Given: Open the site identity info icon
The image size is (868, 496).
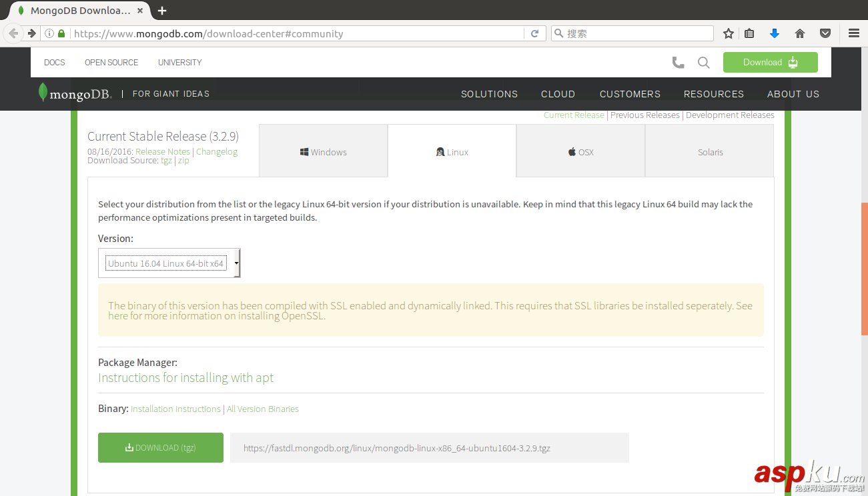Looking at the screenshot, I should pos(50,33).
